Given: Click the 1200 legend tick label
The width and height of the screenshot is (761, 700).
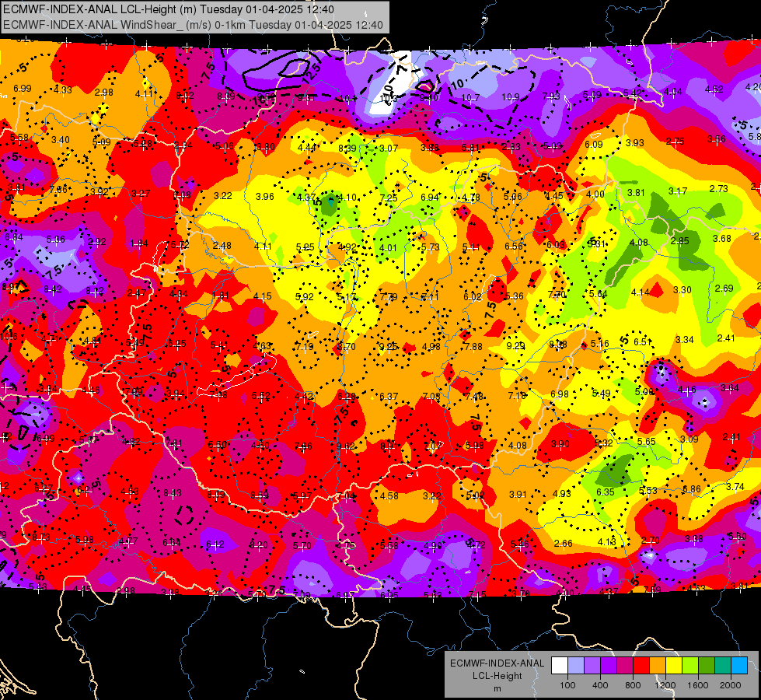Looking at the screenshot, I should (665, 685).
